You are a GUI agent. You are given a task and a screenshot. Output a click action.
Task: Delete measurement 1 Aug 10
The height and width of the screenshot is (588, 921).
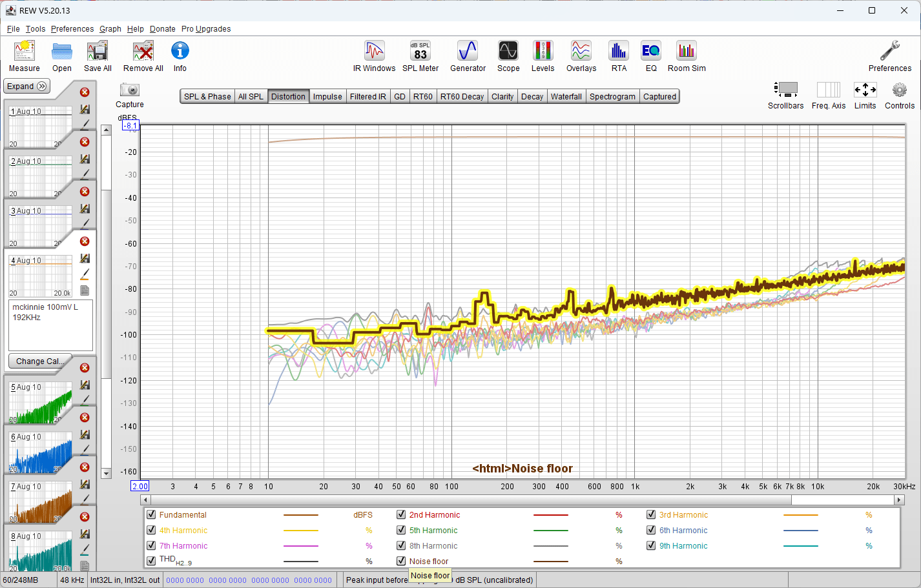[x=85, y=92]
